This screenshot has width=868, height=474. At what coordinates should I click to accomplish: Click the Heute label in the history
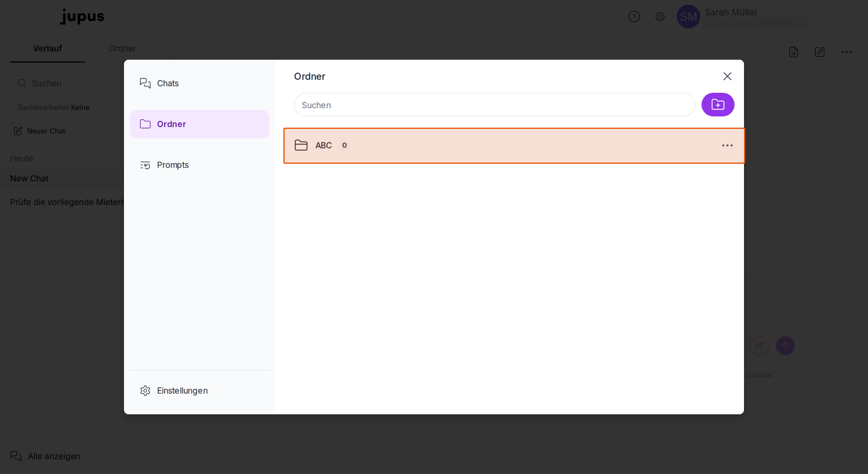pyautogui.click(x=22, y=158)
